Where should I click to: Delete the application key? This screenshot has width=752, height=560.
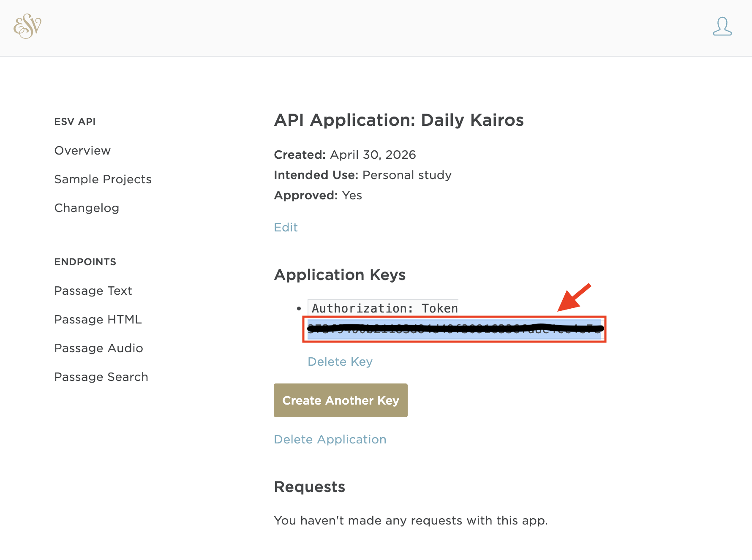coord(340,362)
